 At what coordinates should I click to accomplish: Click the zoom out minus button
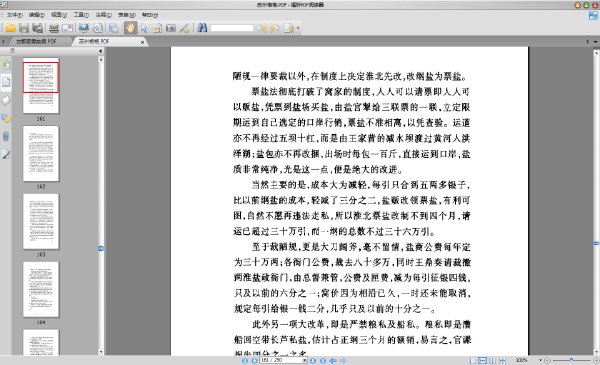pyautogui.click(x=548, y=360)
